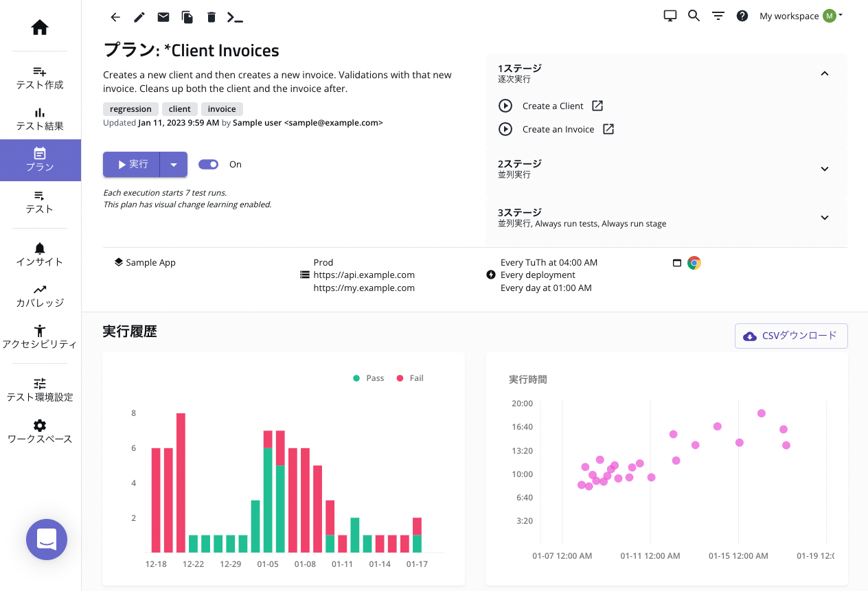Click the topmost scatter point in 実行時間 chart
This screenshot has width=868, height=591.
click(x=761, y=413)
